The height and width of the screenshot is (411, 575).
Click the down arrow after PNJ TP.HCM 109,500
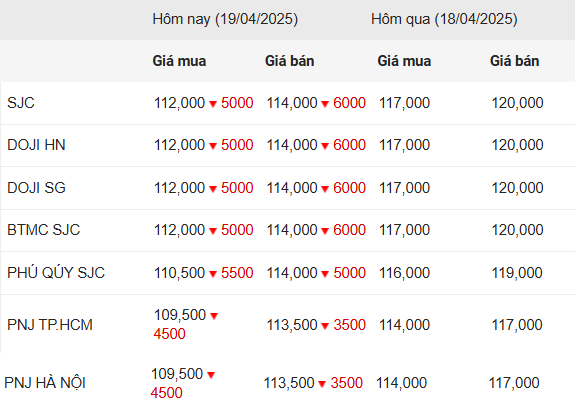[214, 316]
